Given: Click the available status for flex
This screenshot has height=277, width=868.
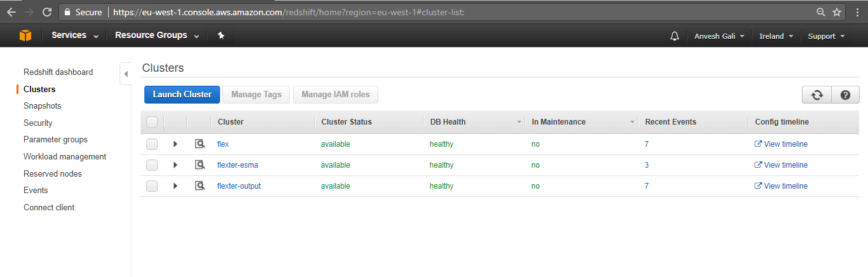Looking at the screenshot, I should [x=336, y=144].
